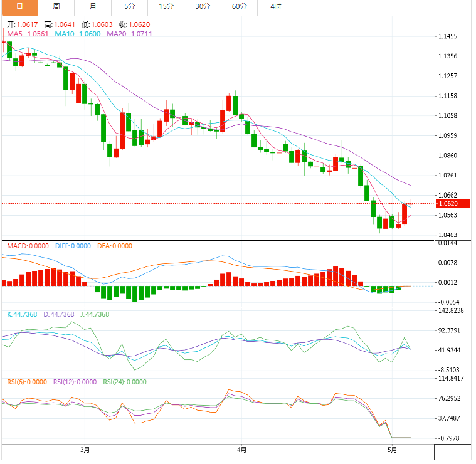The width and height of the screenshot is (476, 464).
Task: Click the 3月 date axis marker
Action: click(x=85, y=450)
